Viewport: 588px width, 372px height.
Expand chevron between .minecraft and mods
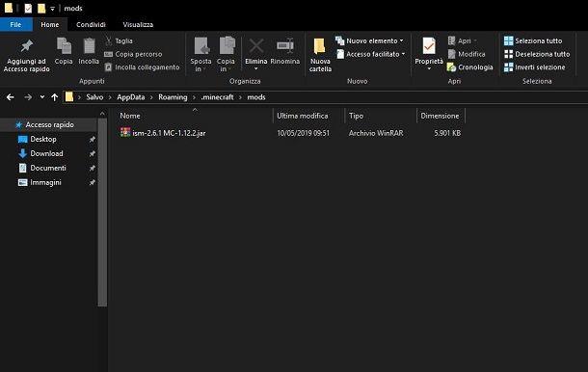[x=240, y=97]
